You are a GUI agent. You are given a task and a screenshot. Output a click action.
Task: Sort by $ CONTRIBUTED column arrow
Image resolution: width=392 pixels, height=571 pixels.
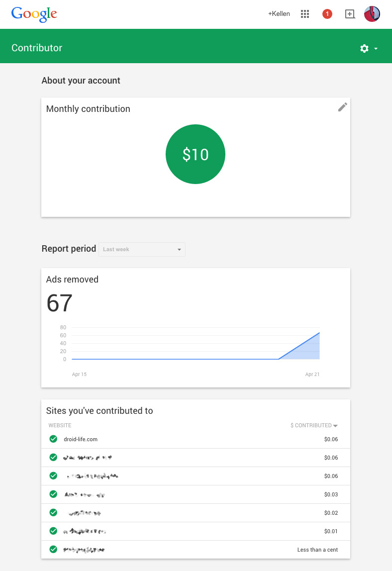coord(335,426)
